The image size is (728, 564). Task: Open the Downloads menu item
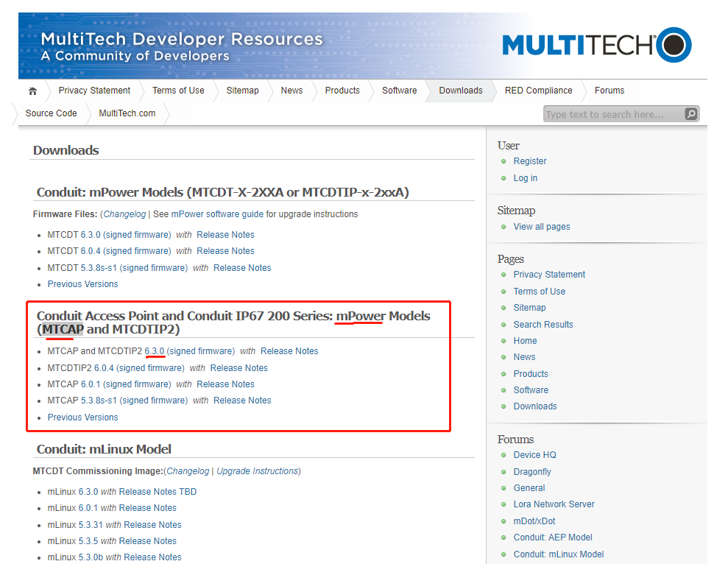click(461, 91)
